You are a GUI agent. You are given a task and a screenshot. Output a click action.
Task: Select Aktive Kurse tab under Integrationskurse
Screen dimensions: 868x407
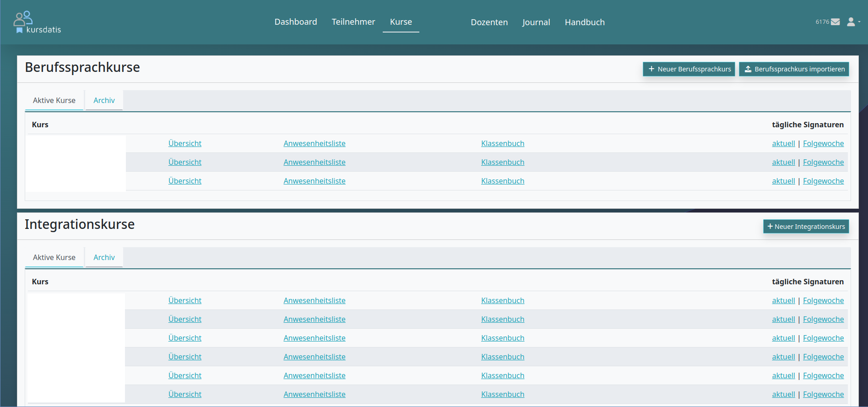pos(54,257)
